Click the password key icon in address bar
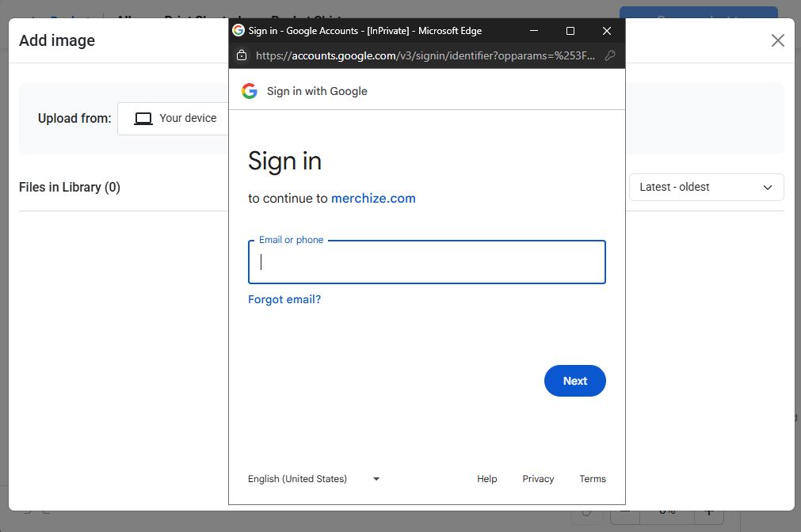The width and height of the screenshot is (801, 532). (x=610, y=56)
